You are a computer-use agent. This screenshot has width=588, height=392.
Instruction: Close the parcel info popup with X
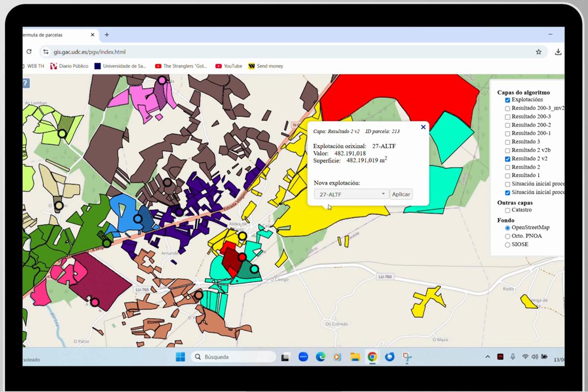click(x=423, y=127)
